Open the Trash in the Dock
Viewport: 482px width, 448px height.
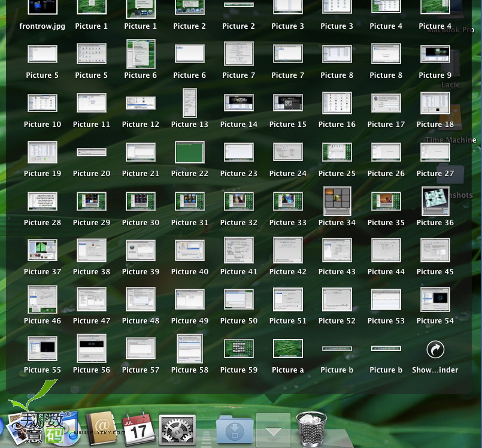point(311,429)
